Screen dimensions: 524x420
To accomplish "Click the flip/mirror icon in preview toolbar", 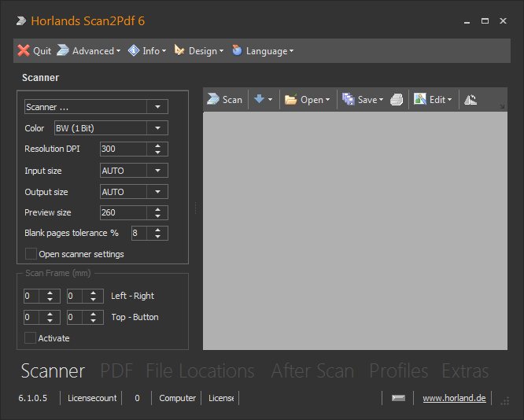I will (470, 100).
